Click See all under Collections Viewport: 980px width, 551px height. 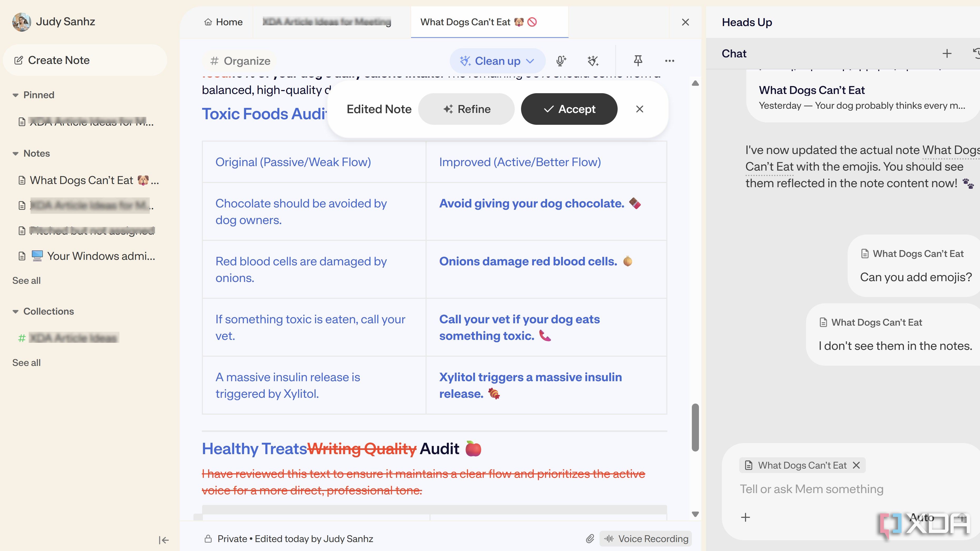pyautogui.click(x=26, y=363)
